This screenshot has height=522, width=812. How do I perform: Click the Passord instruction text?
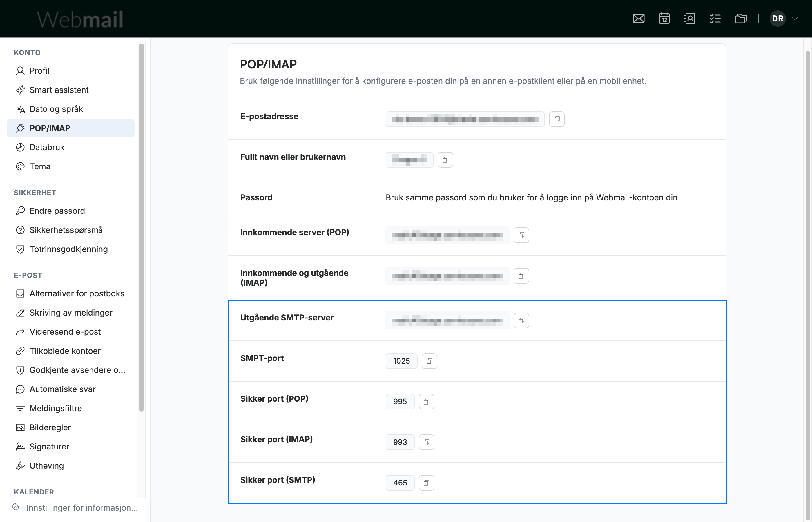coord(531,197)
